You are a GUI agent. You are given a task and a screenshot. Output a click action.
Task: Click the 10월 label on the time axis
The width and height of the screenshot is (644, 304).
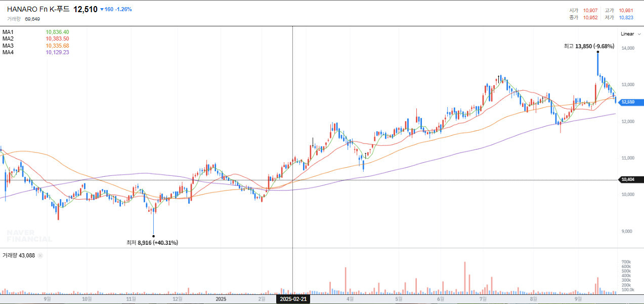87,299
